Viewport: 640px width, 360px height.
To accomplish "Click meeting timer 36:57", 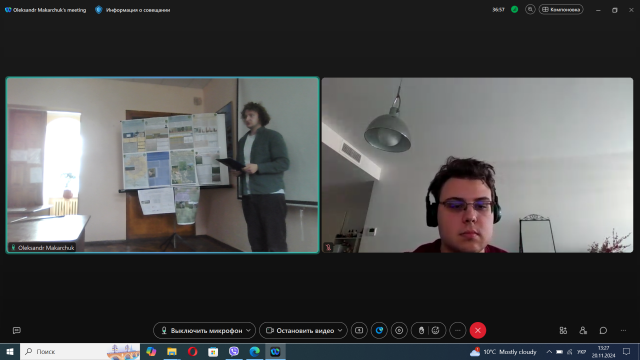I will pos(498,10).
